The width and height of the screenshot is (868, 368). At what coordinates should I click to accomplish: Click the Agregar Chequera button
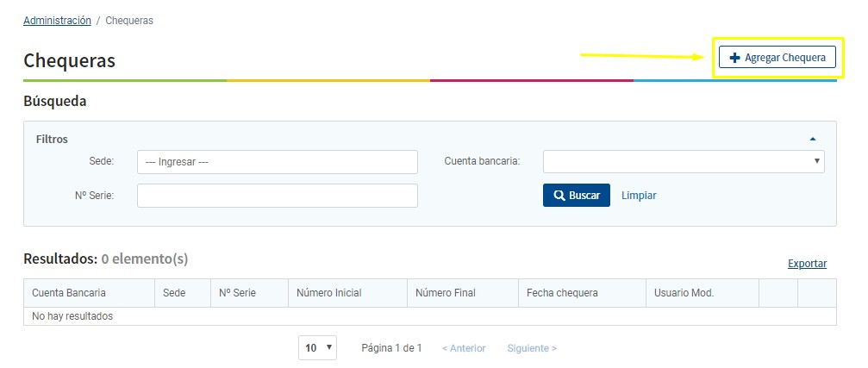pyautogui.click(x=777, y=58)
